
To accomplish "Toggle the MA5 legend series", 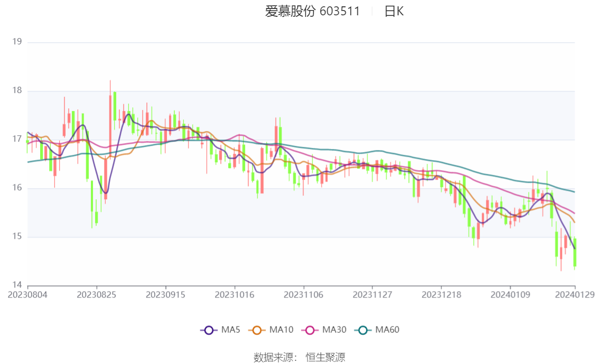I will pyautogui.click(x=220, y=330).
